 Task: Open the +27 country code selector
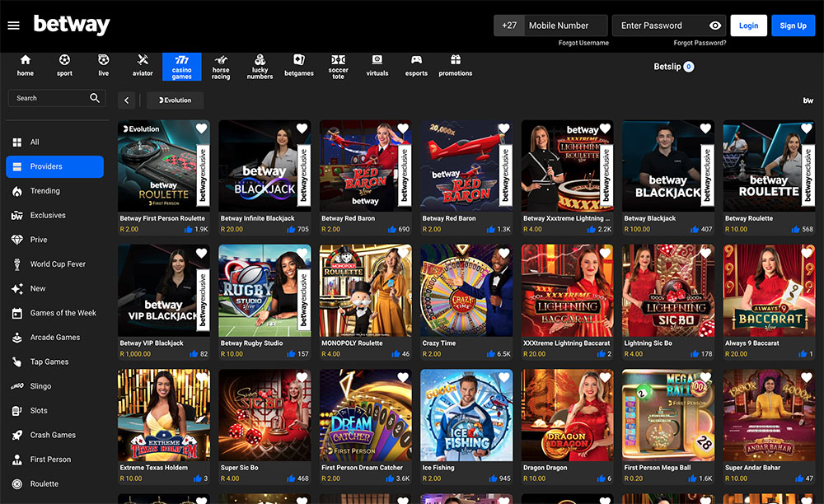(x=508, y=26)
